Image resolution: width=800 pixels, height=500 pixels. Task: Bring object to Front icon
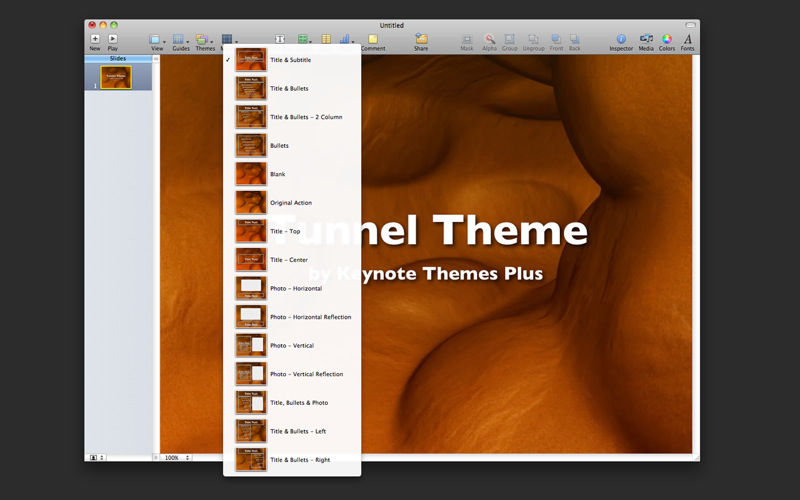[556, 39]
